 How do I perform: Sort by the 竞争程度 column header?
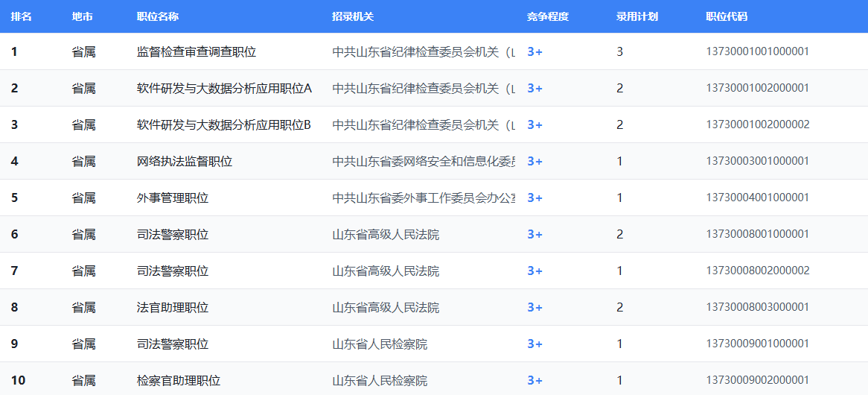pyautogui.click(x=547, y=16)
